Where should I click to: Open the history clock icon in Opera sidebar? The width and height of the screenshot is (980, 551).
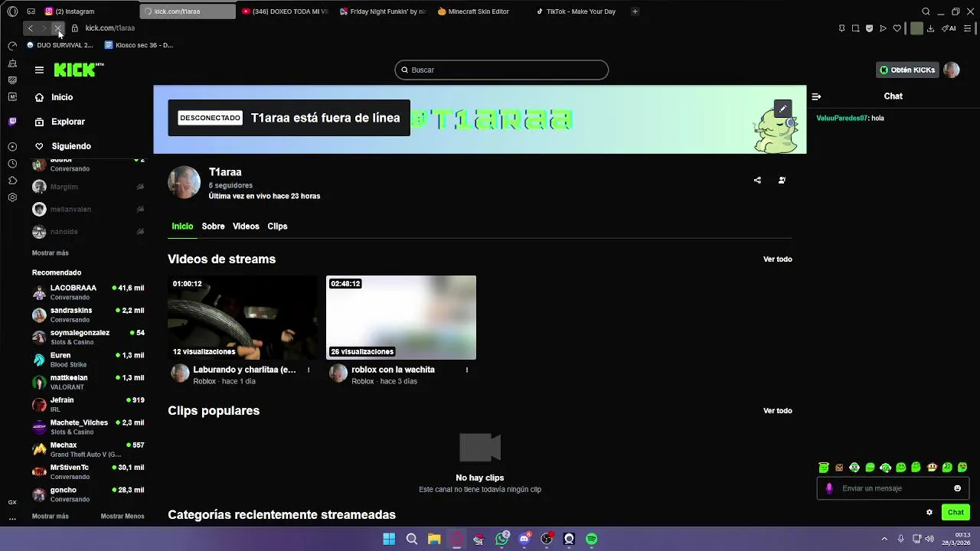[x=12, y=164]
